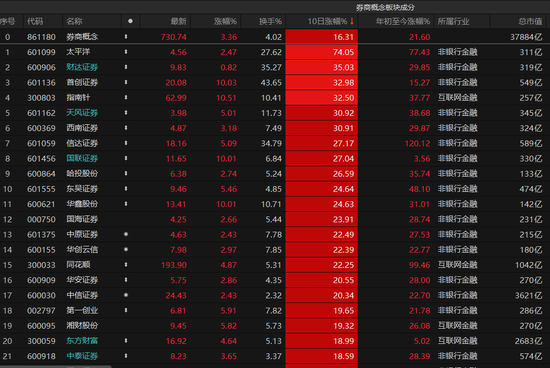The width and height of the screenshot is (550, 368).
Task: Open the stock name 太平洋
Action: [78, 52]
